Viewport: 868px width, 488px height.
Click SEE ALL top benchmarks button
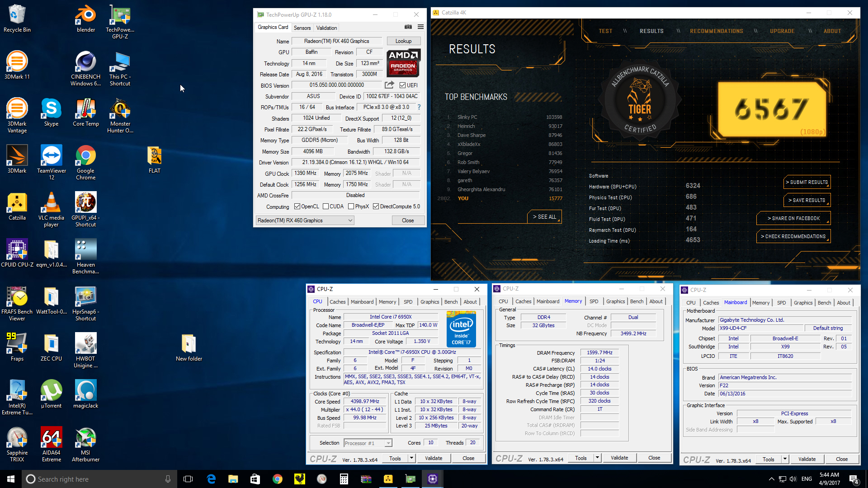click(544, 217)
